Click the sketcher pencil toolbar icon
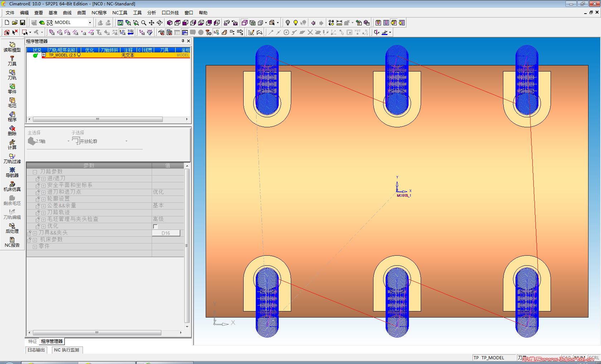Image resolution: width=601 pixels, height=364 pixels. click(x=251, y=32)
